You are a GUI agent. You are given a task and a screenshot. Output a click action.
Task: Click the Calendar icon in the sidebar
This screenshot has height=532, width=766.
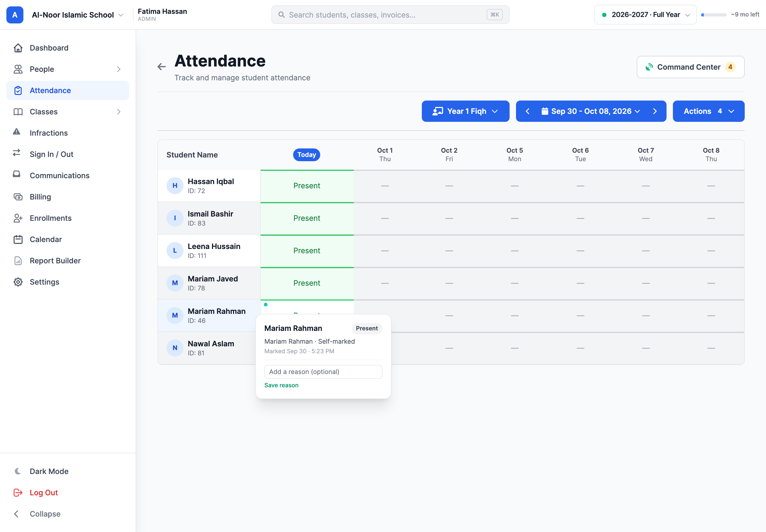18,240
